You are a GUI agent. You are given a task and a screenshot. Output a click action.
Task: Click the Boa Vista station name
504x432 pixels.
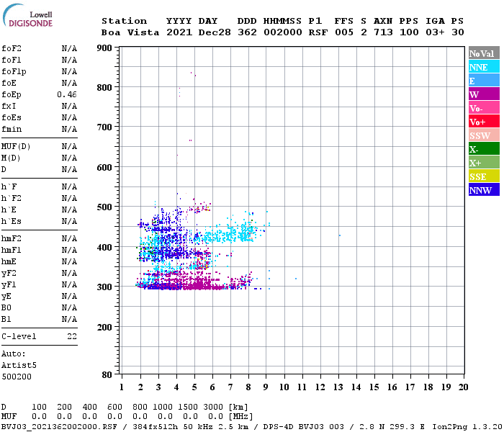130,32
